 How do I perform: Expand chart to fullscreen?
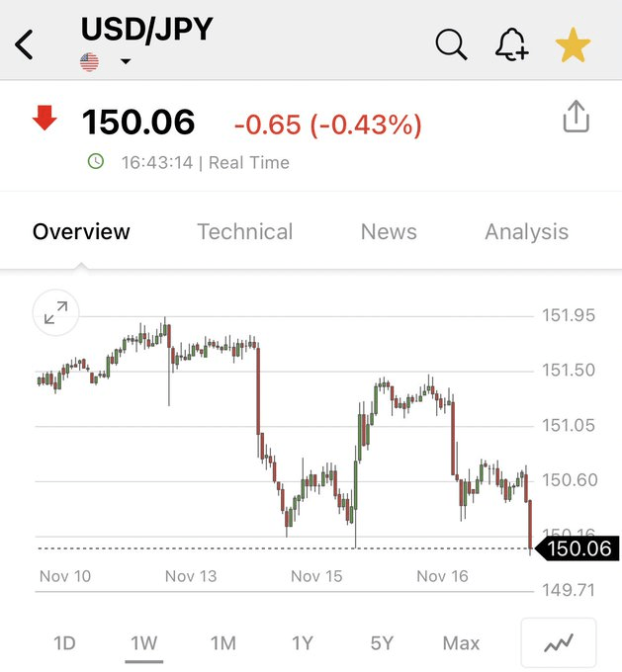pos(56,314)
